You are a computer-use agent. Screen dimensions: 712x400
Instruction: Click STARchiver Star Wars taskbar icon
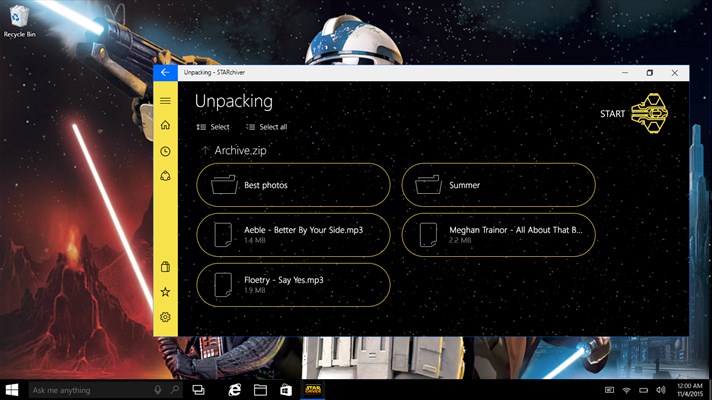pyautogui.click(x=313, y=390)
